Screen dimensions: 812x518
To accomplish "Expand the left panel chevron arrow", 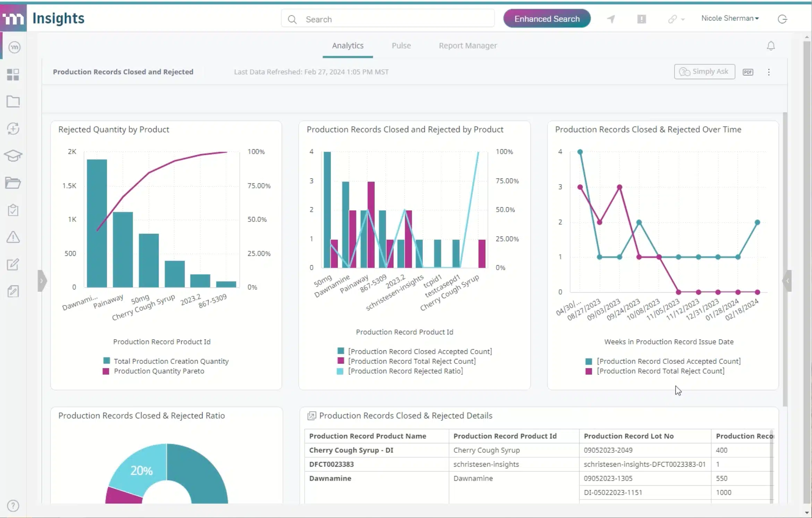I will 40,280.
